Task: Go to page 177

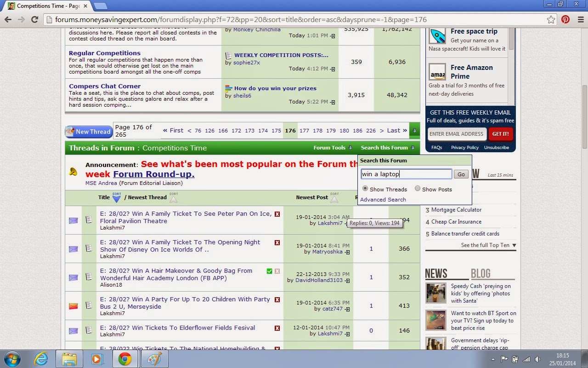Action: (x=304, y=131)
